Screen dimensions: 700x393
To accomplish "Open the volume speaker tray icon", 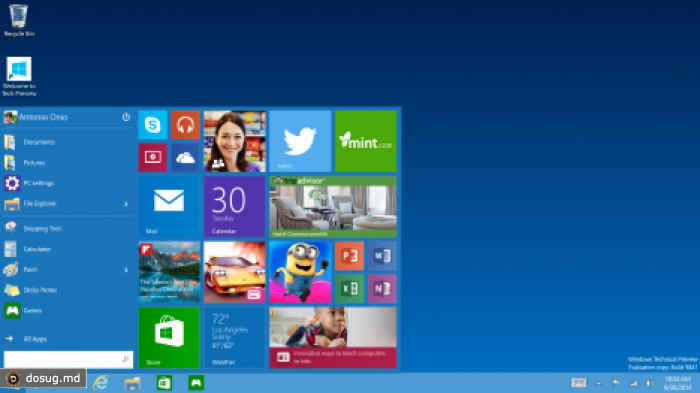I will click(650, 383).
